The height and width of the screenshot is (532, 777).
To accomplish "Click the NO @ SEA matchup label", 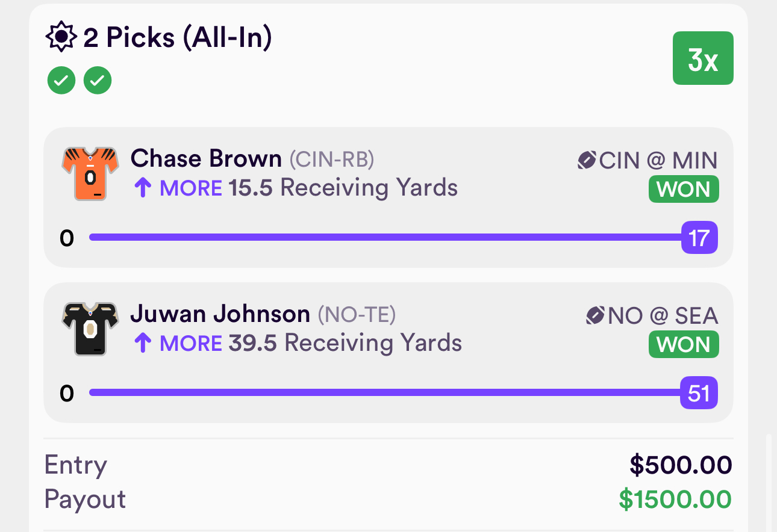I will pos(663,316).
